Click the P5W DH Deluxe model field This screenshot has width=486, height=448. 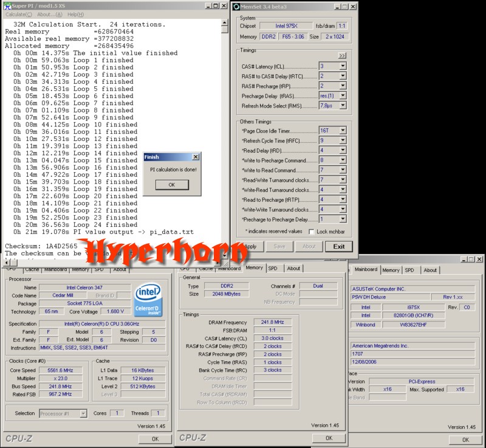390,297
